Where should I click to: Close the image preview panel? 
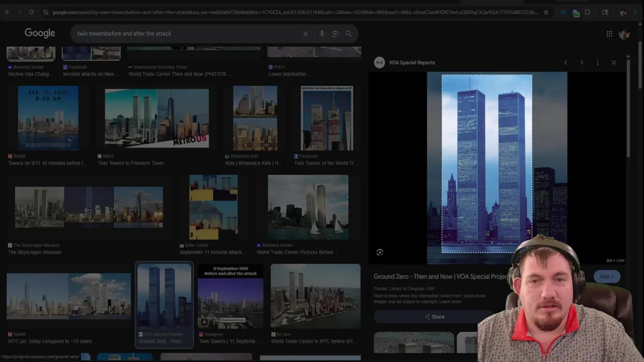(x=614, y=63)
